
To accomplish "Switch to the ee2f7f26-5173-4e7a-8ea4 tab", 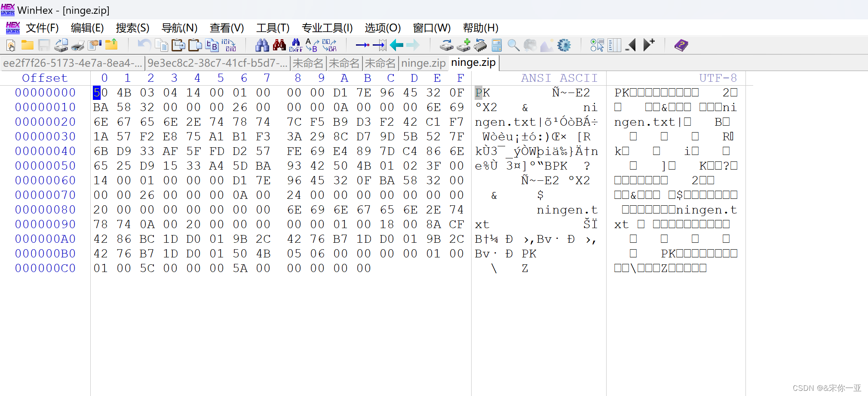I will click(x=73, y=63).
